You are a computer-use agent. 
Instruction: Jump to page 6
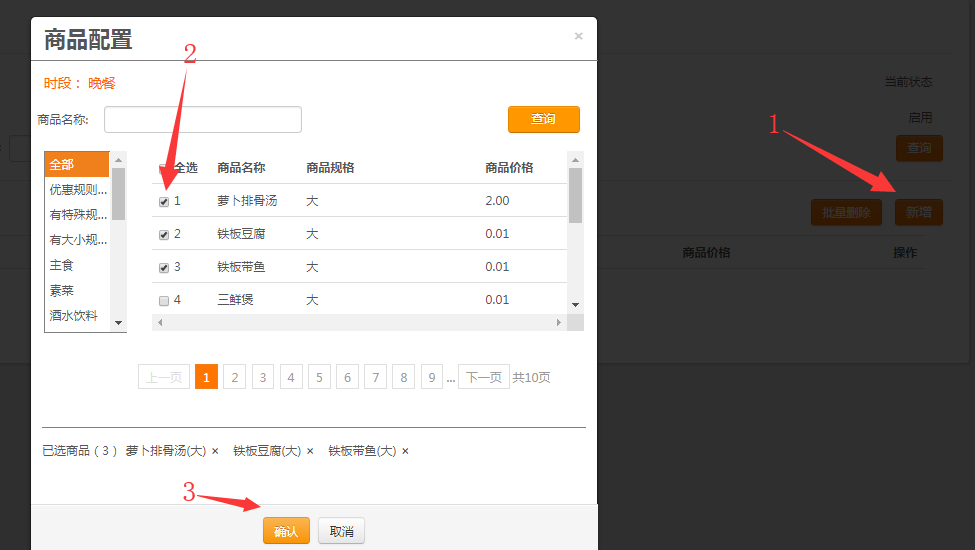point(348,377)
